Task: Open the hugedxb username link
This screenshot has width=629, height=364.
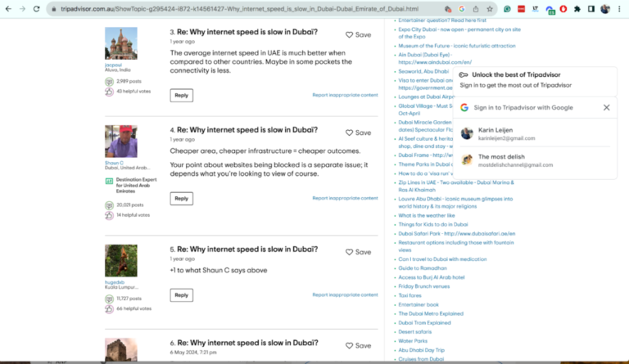Action: pos(115,282)
